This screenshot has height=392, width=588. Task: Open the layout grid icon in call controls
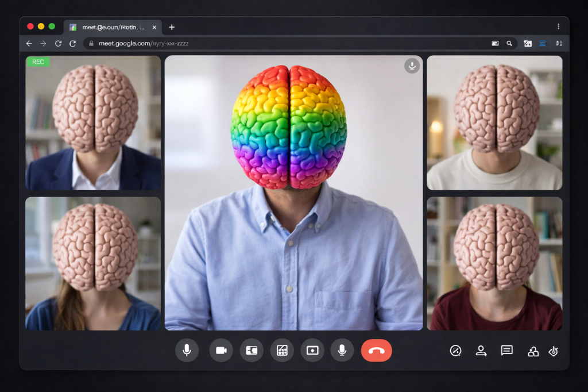click(x=282, y=350)
